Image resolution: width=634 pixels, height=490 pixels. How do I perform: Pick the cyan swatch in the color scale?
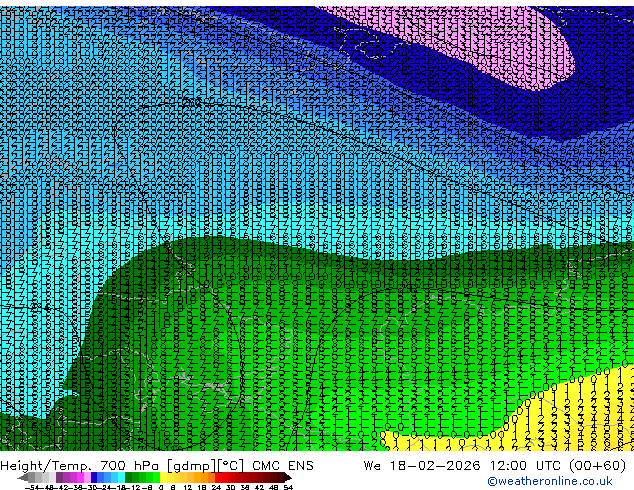click(121, 477)
